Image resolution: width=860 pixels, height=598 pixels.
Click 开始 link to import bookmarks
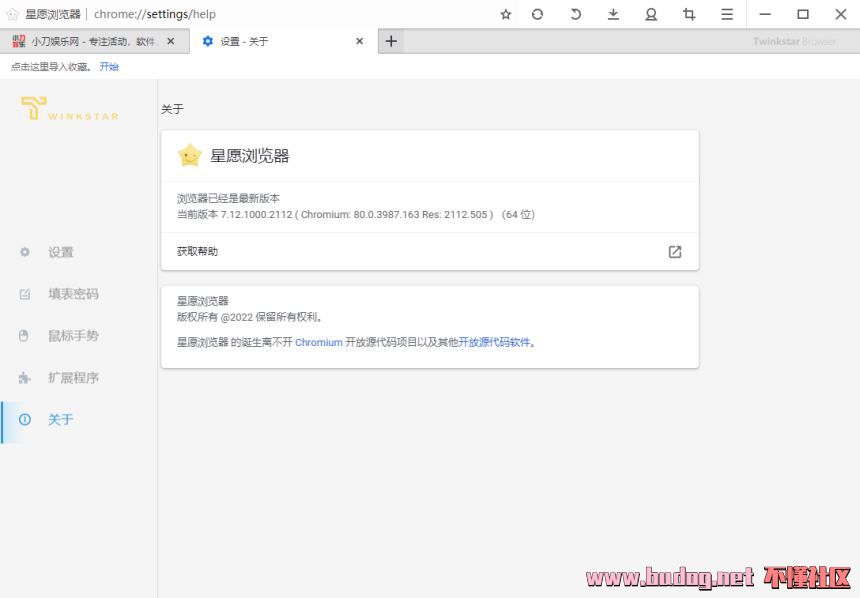(x=109, y=67)
